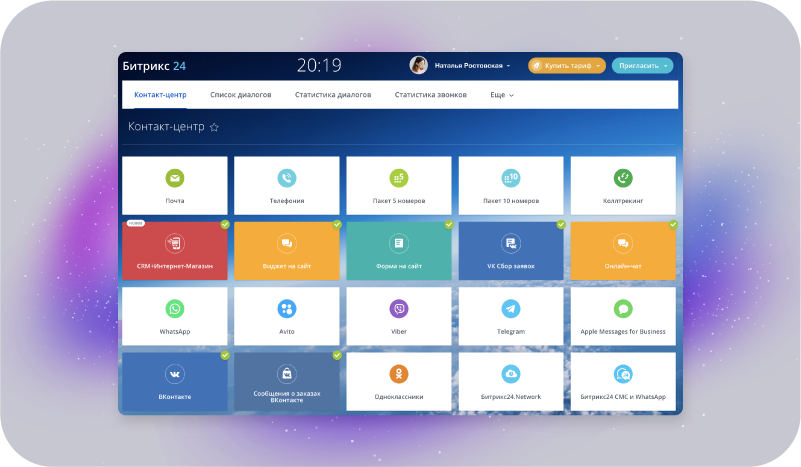Click the Контакт-центр page heading
Image resolution: width=801 pixels, height=467 pixels.
pyautogui.click(x=166, y=127)
